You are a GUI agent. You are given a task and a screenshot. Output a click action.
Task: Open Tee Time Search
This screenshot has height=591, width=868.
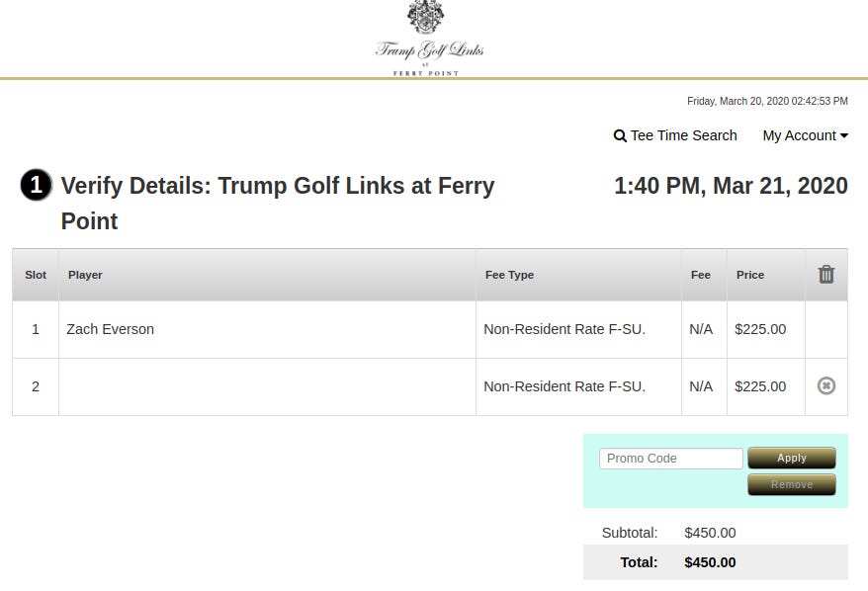click(x=675, y=135)
